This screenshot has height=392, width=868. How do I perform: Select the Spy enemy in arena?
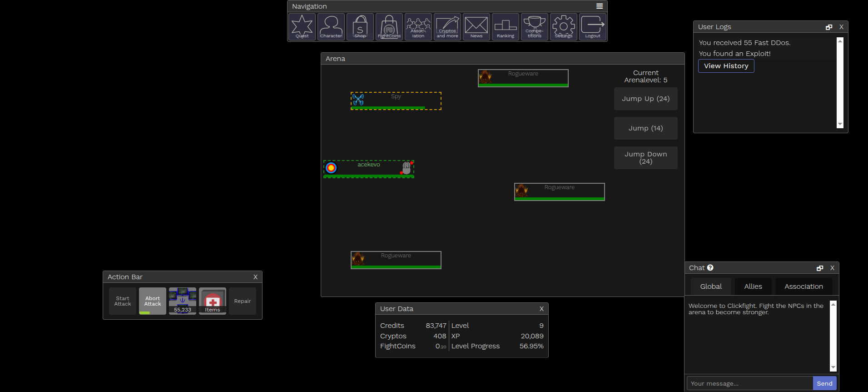coord(396,101)
